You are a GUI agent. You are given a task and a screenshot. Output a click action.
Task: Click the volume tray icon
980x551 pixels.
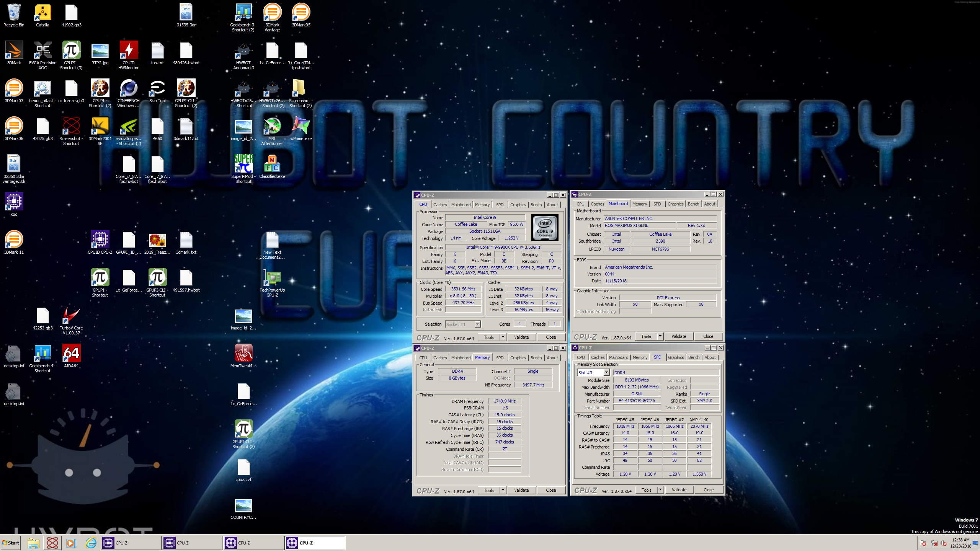(943, 543)
